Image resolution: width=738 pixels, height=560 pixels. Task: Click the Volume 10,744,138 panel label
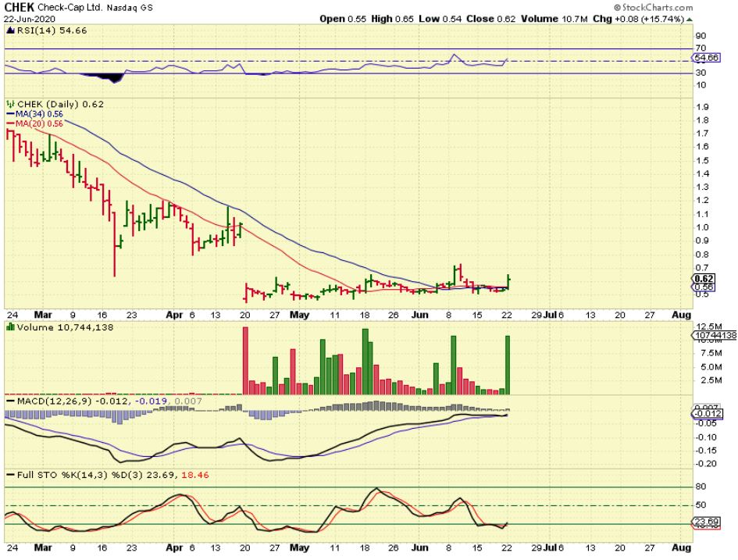(x=65, y=327)
